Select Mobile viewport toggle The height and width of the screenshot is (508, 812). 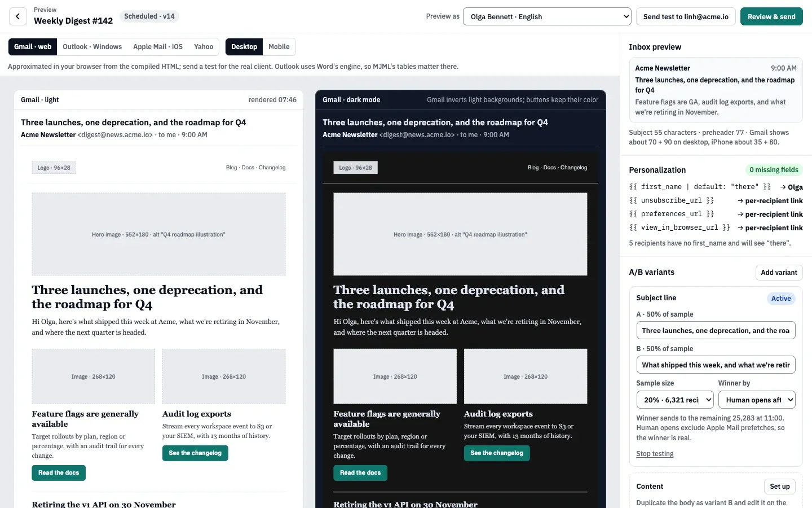(x=279, y=47)
